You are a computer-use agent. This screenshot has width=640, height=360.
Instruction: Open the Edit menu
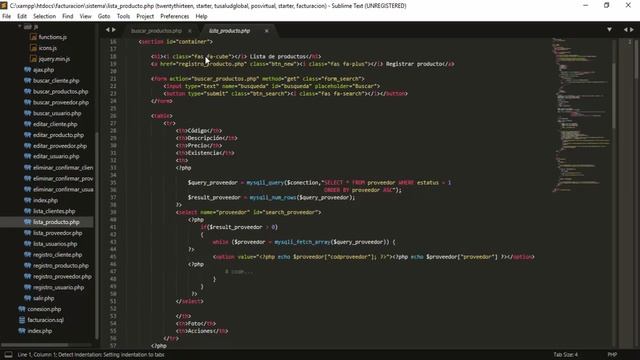pyautogui.click(x=22, y=16)
